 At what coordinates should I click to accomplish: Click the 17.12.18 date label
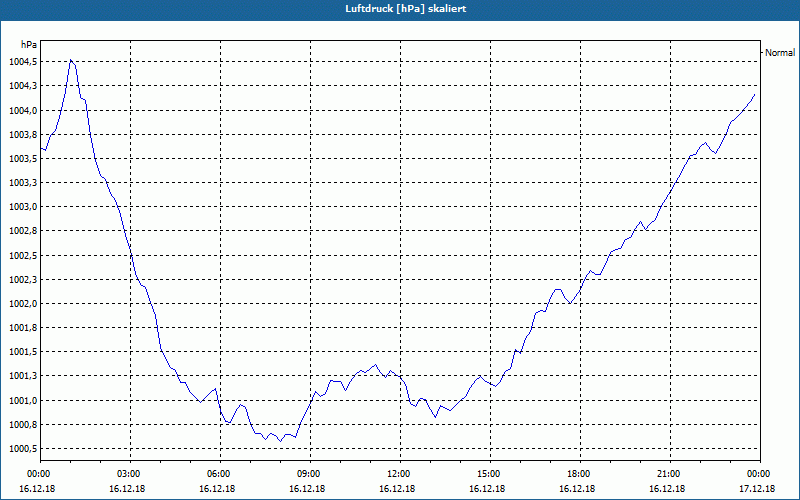click(757, 489)
